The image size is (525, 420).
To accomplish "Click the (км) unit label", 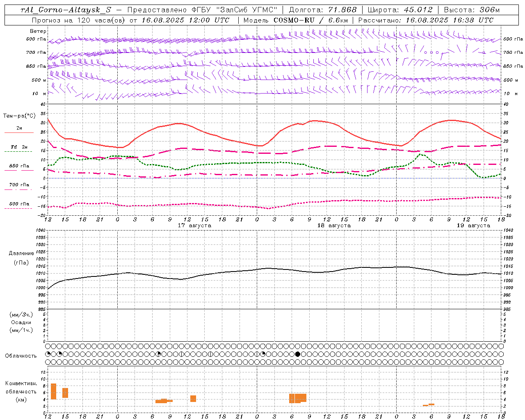I will pyautogui.click(x=21, y=399).
